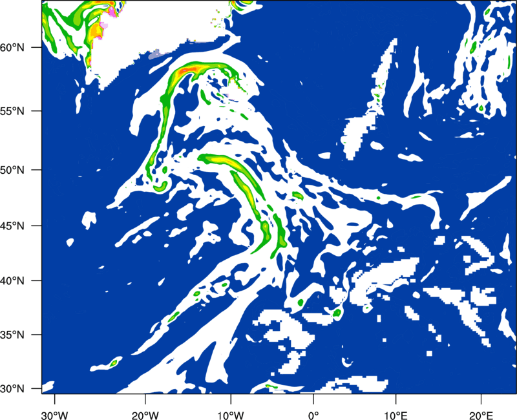Click the 10°W longitude label
This screenshot has height=420, width=517.
230,415
